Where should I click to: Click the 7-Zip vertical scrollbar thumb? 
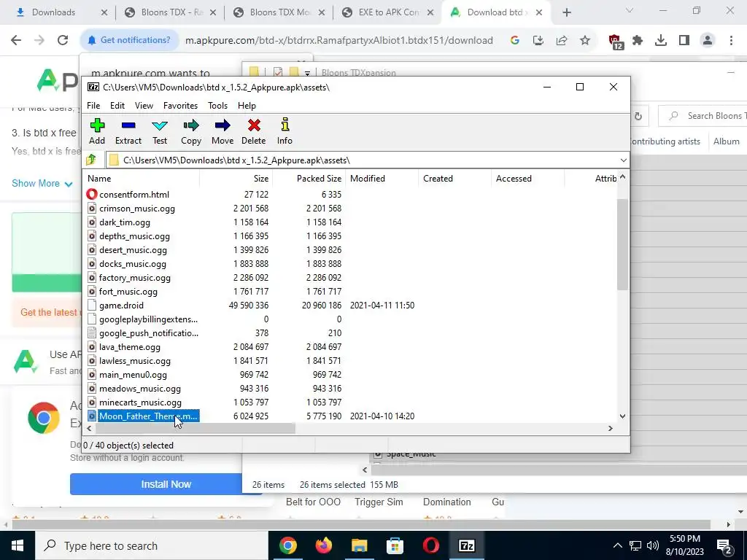pos(622,244)
